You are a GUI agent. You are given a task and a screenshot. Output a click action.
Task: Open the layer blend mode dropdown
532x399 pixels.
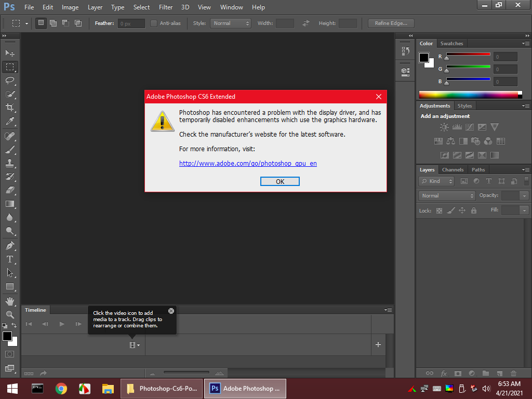pyautogui.click(x=447, y=196)
